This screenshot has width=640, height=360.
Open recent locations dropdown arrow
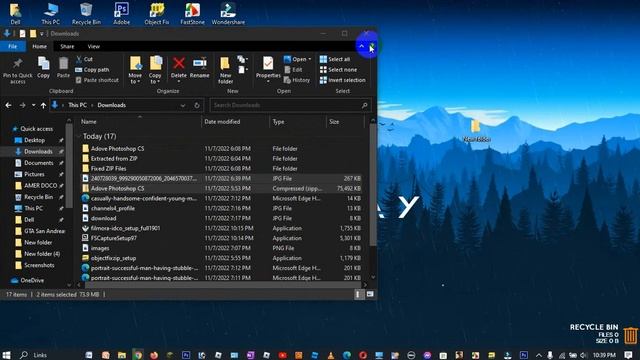33,105
